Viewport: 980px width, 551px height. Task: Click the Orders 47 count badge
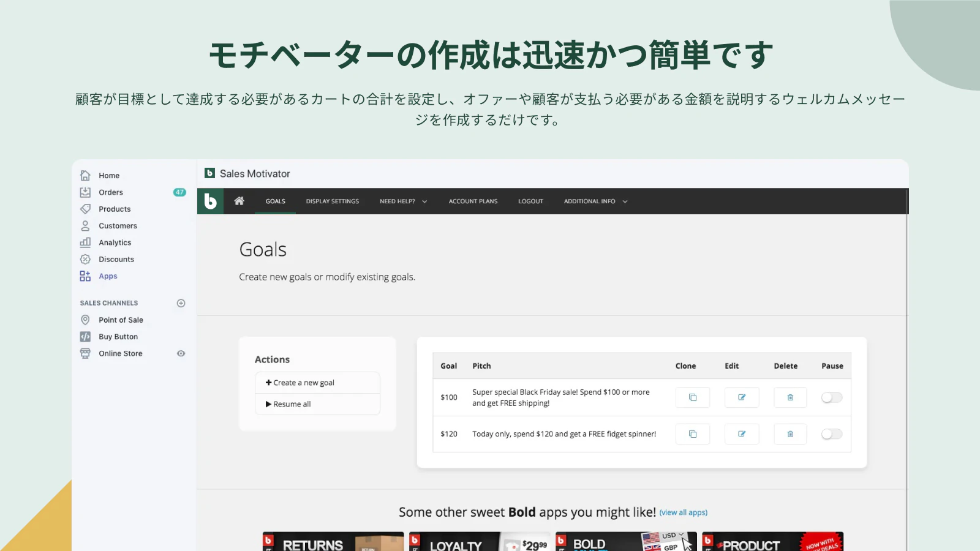[x=179, y=192]
